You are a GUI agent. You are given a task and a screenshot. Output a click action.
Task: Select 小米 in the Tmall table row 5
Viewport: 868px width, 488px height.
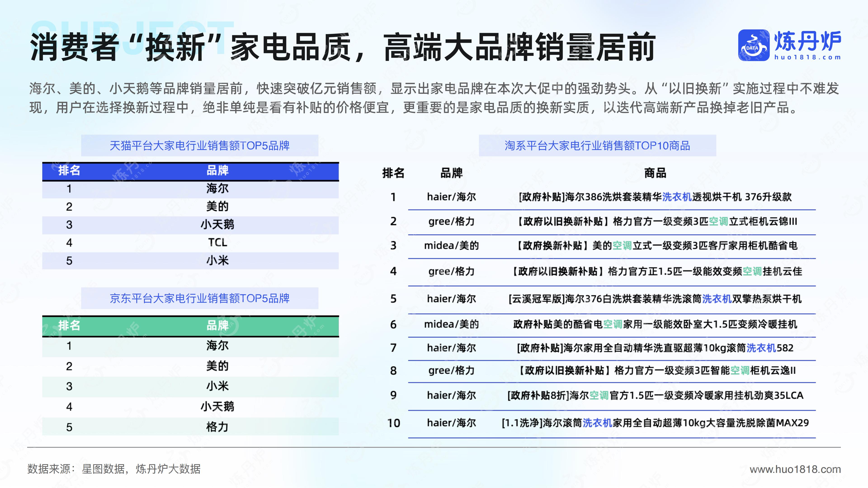click(x=217, y=260)
